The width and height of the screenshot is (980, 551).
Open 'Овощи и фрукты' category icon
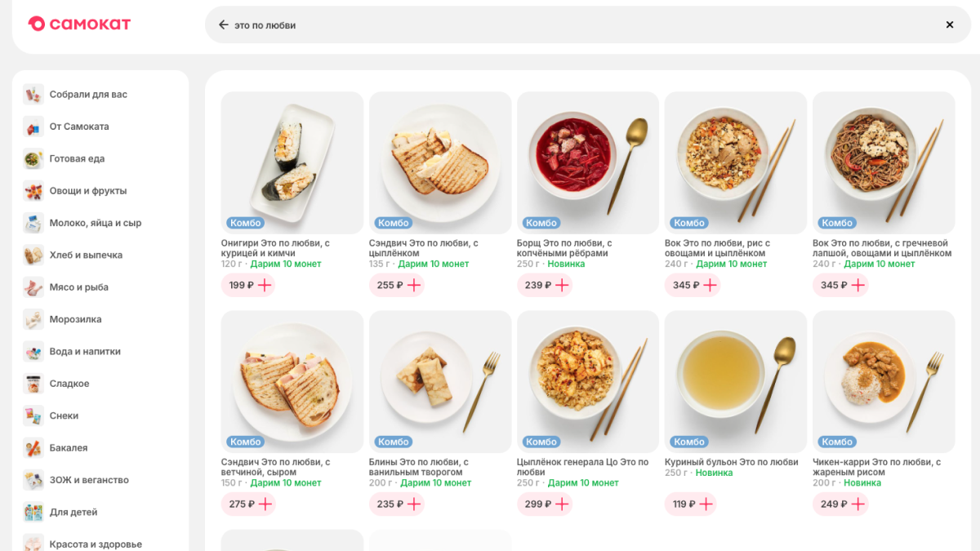coord(33,191)
